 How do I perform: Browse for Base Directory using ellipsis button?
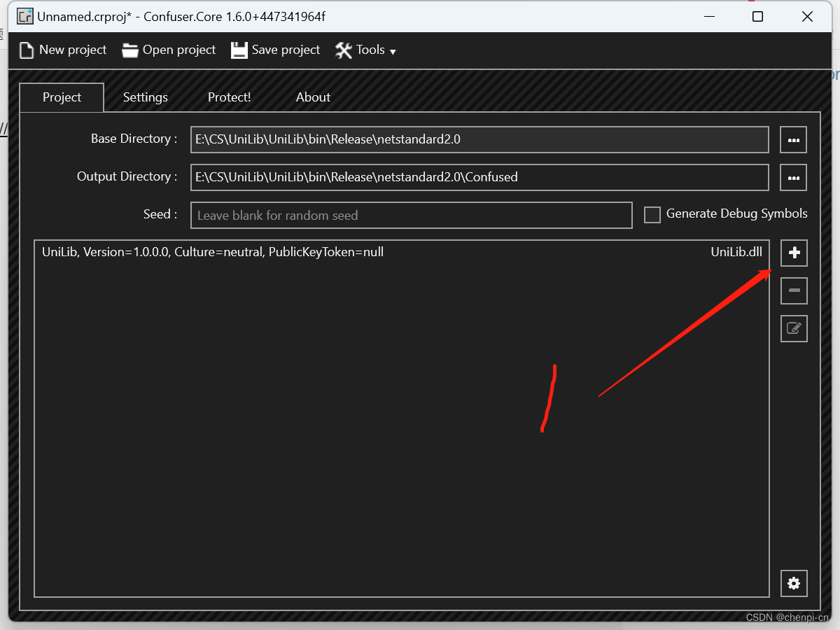click(x=793, y=139)
